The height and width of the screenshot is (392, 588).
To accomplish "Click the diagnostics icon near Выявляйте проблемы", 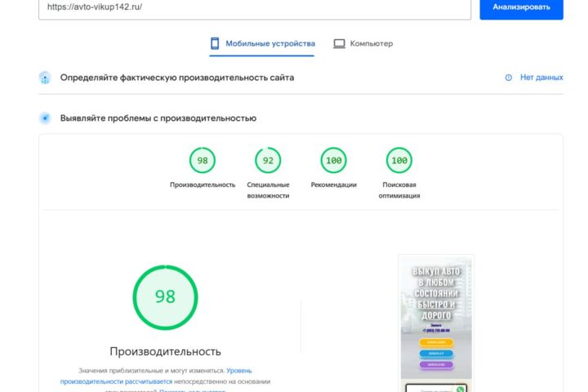I will [45, 118].
